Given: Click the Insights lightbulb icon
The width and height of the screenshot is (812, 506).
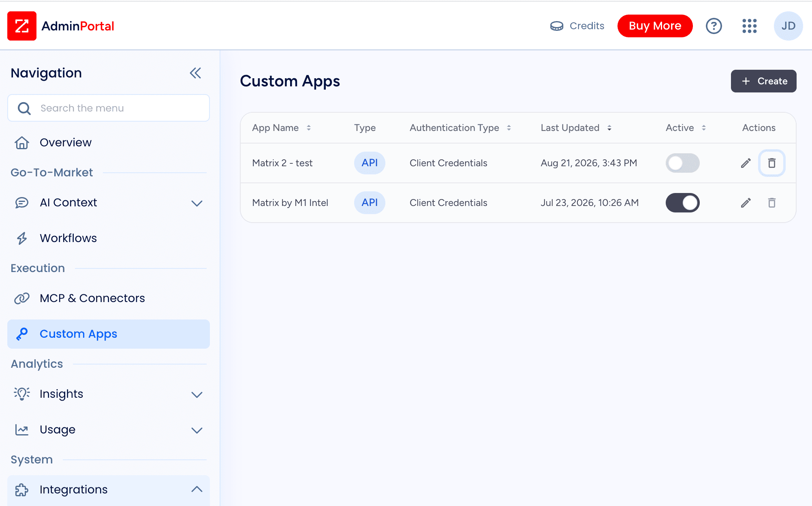Looking at the screenshot, I should pos(22,394).
